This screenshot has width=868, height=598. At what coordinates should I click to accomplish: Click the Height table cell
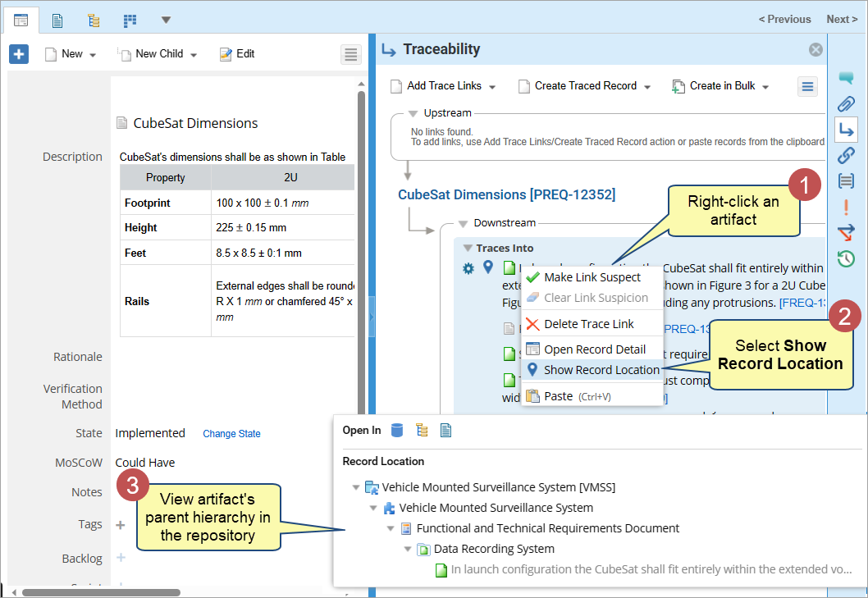(x=166, y=228)
